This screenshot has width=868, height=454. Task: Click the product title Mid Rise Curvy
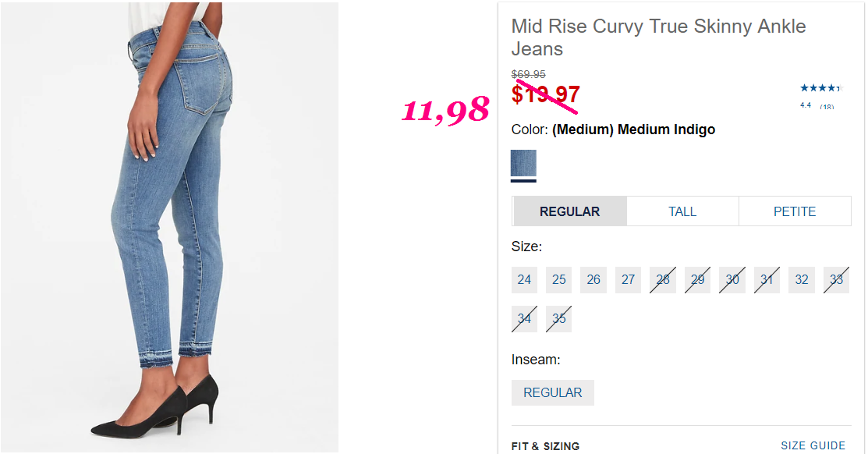coord(658,37)
